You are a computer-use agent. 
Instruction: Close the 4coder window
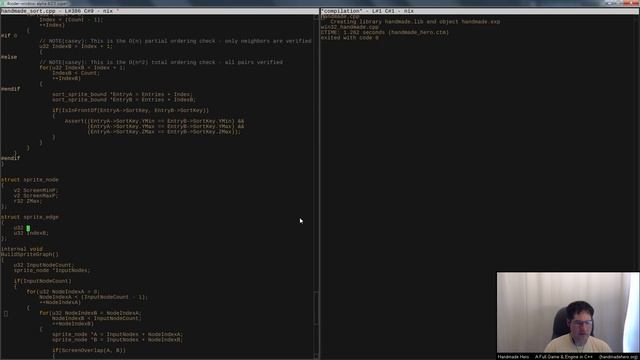pos(631,3)
